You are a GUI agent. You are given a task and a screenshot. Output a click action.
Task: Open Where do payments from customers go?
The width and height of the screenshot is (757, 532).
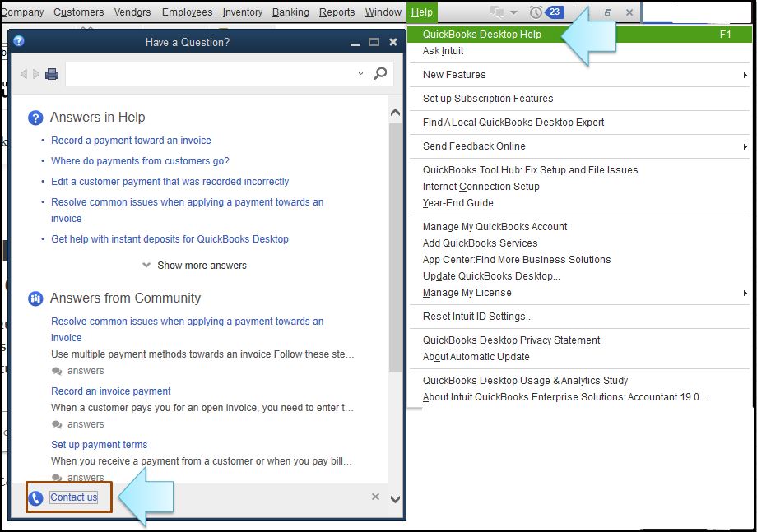[x=140, y=161]
